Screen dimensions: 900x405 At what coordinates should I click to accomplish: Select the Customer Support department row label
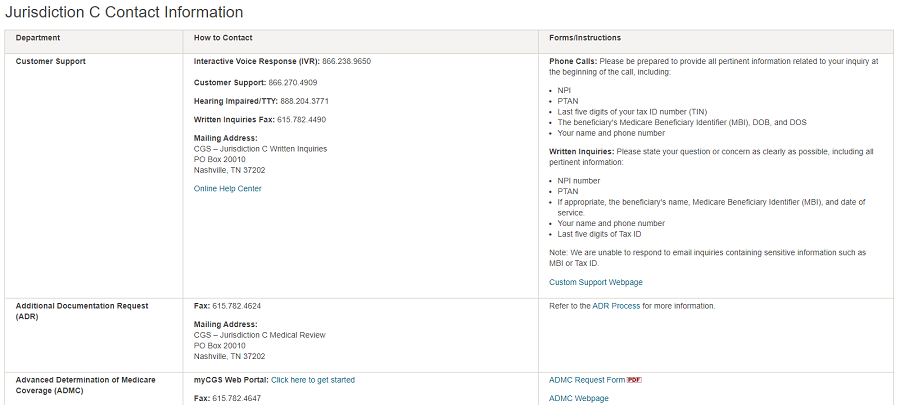[x=51, y=61]
